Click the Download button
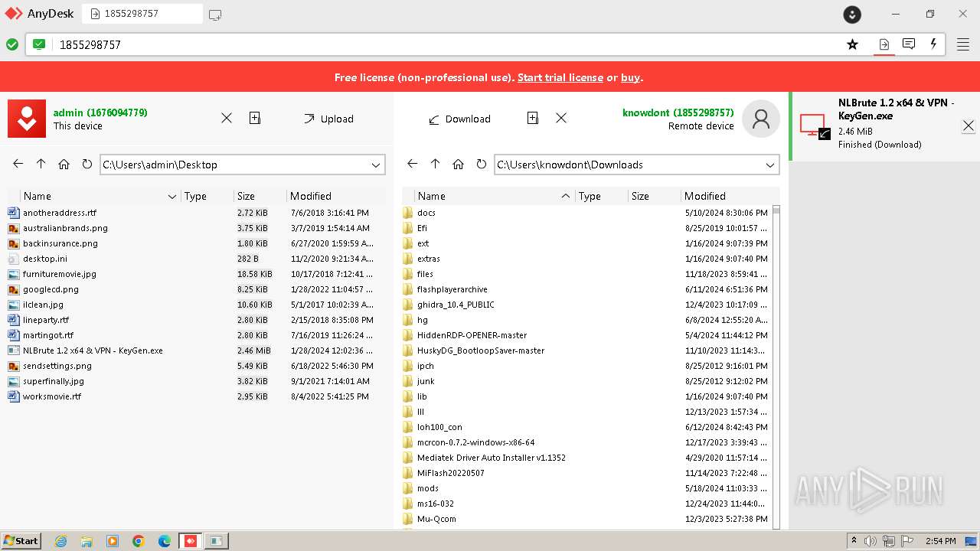This screenshot has height=551, width=980. pos(459,119)
